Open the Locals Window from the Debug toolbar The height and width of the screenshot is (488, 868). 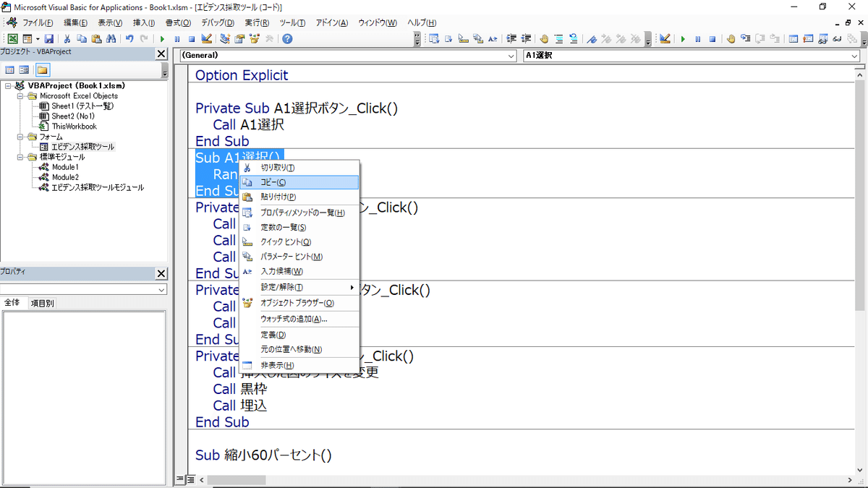[792, 38]
